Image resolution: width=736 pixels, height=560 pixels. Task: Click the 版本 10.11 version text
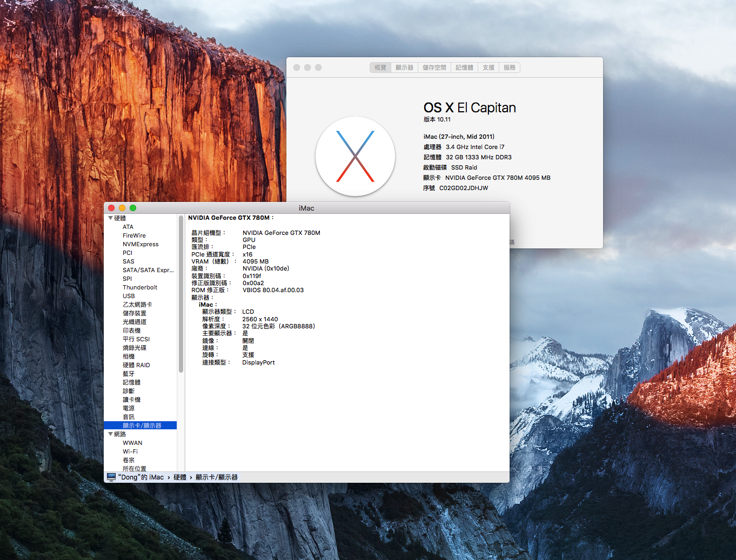tap(437, 119)
